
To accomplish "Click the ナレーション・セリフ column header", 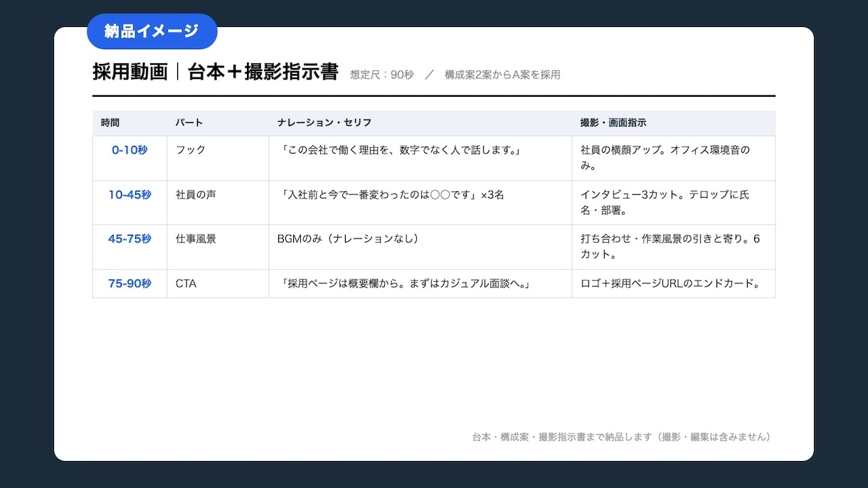I will [420, 123].
